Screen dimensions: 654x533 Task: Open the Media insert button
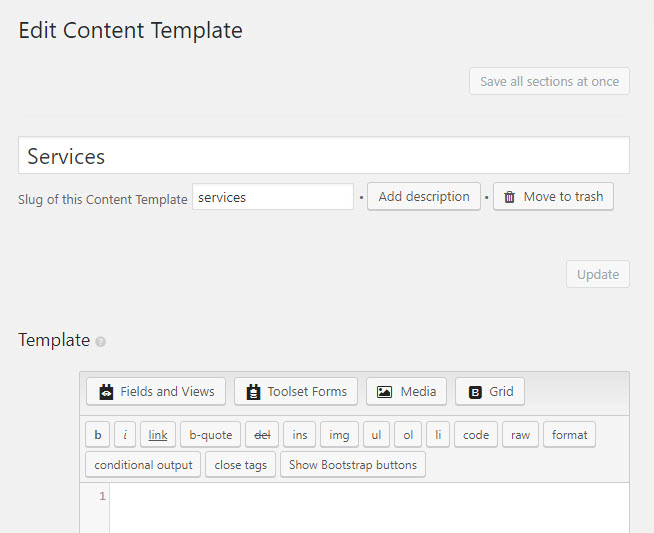click(x=406, y=392)
